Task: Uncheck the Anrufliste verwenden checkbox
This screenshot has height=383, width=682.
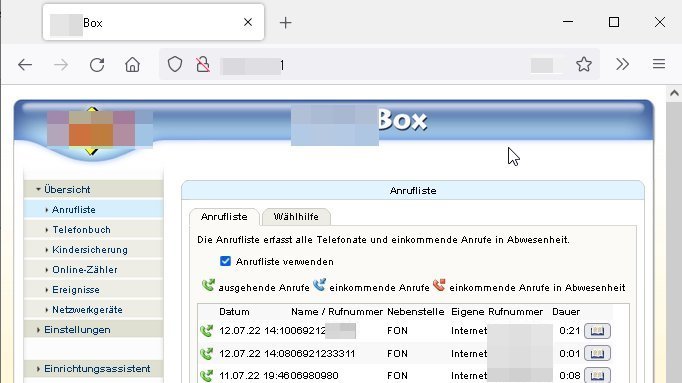Action: (225, 261)
